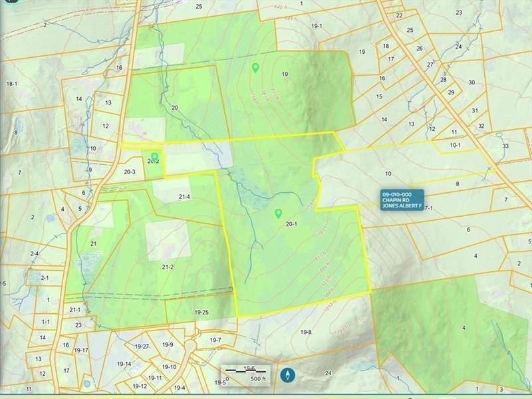Click the parcel 20-3 label

point(130,172)
